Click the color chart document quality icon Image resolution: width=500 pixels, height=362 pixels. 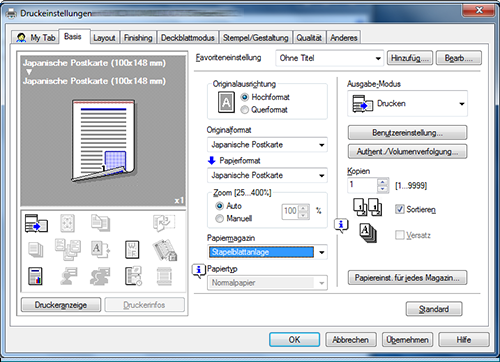[36, 276]
